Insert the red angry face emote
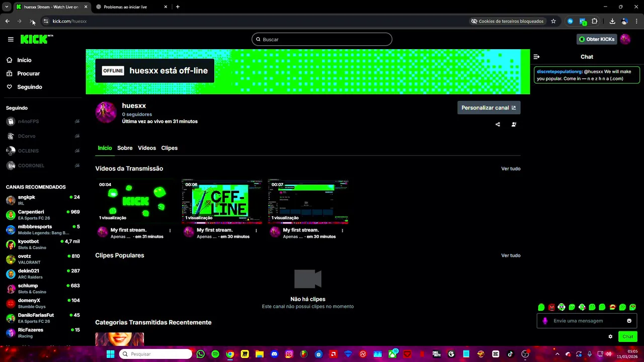The image size is (644, 362). click(x=551, y=307)
